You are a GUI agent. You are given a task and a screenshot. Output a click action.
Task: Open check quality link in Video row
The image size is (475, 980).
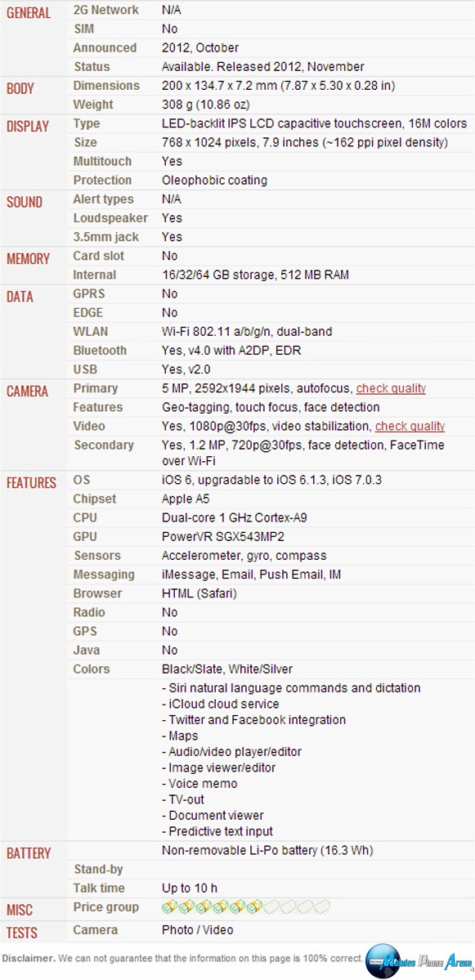[x=410, y=427]
